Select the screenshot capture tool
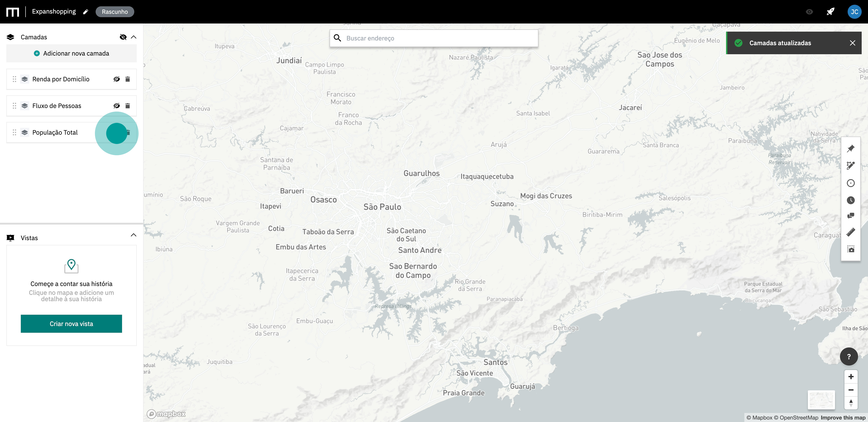868x422 pixels. coord(850,249)
